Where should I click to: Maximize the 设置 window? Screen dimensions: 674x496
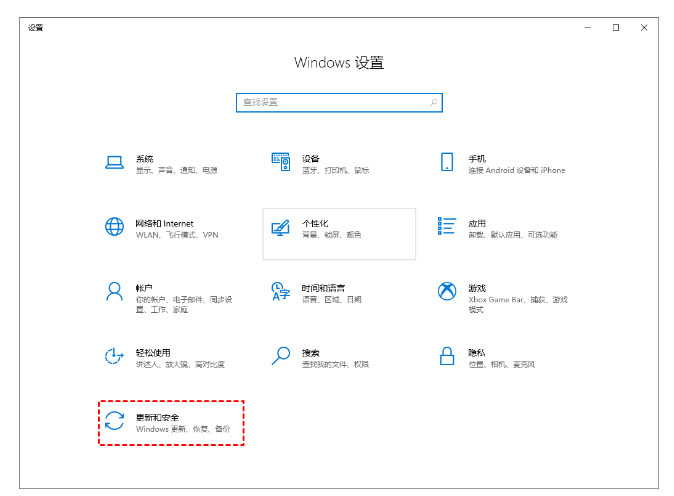click(616, 27)
